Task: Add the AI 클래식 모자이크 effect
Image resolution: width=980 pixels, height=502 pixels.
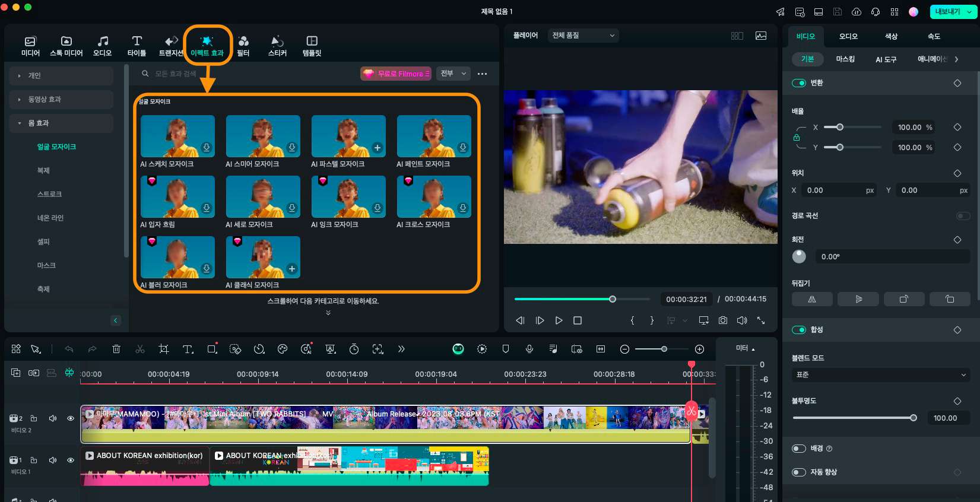Action: (292, 269)
